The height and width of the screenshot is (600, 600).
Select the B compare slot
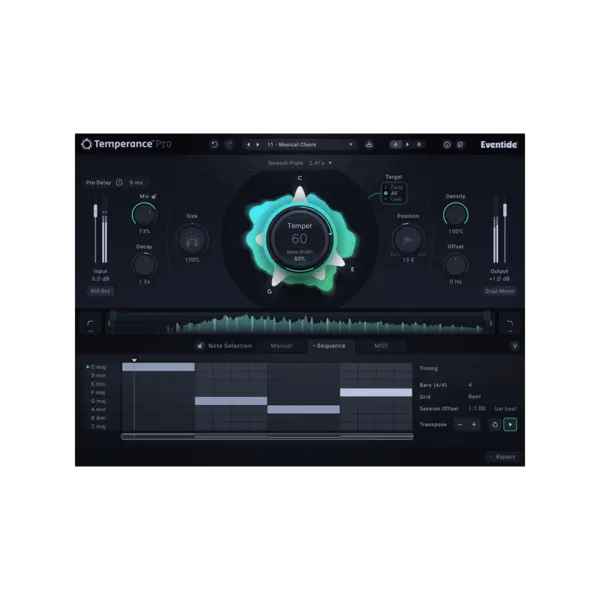pyautogui.click(x=419, y=145)
